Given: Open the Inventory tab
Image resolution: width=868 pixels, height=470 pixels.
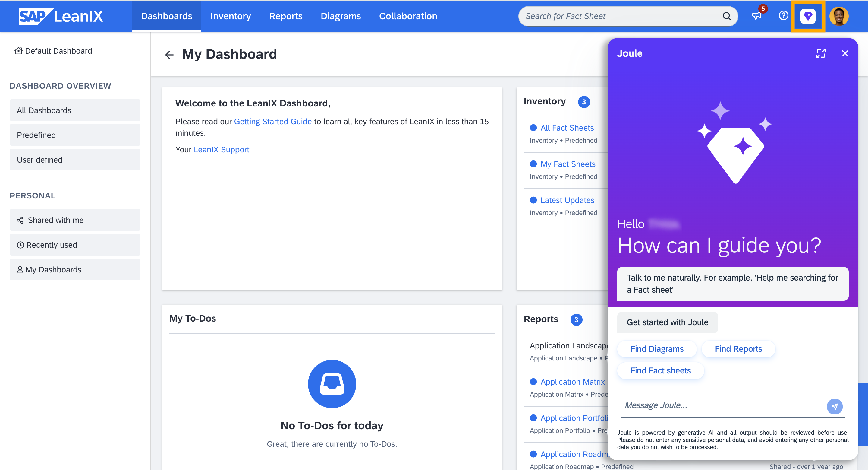Looking at the screenshot, I should [231, 16].
